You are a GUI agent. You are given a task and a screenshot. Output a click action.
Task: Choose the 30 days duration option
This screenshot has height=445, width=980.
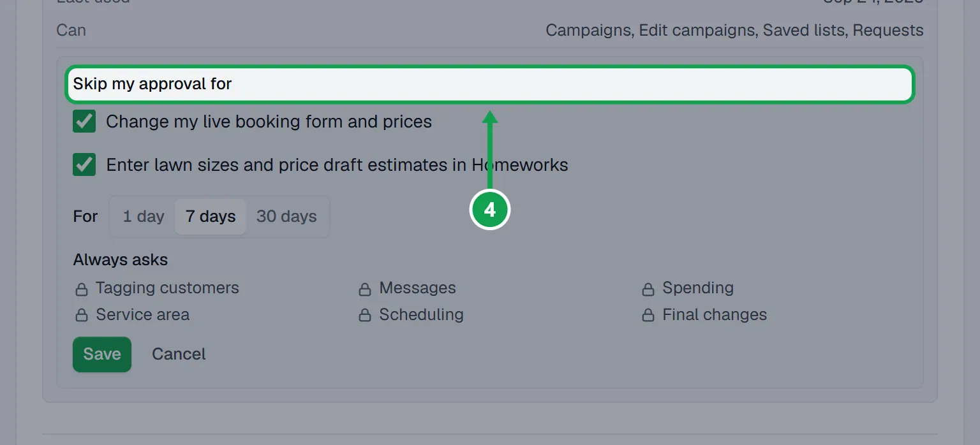point(286,216)
